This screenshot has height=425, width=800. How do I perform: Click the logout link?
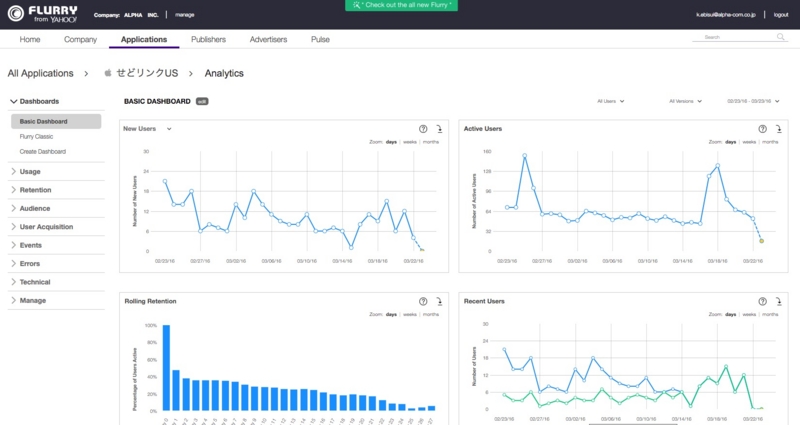point(781,15)
